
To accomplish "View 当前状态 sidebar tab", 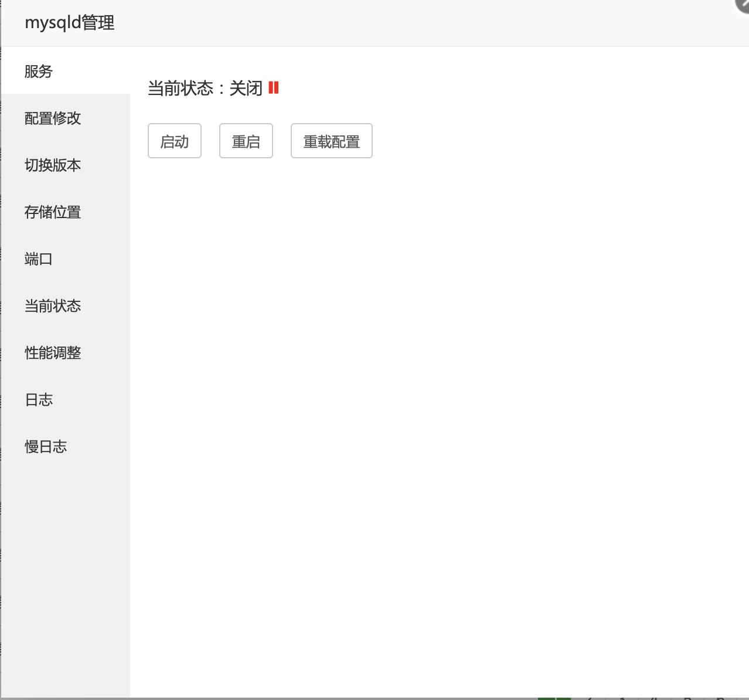I will pyautogui.click(x=66, y=305).
